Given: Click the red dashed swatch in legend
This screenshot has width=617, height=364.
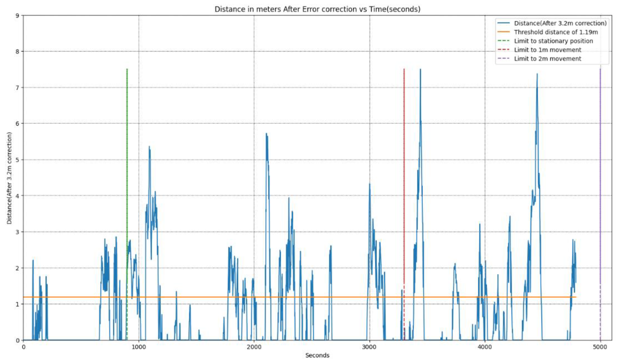Looking at the screenshot, I should coord(503,50).
